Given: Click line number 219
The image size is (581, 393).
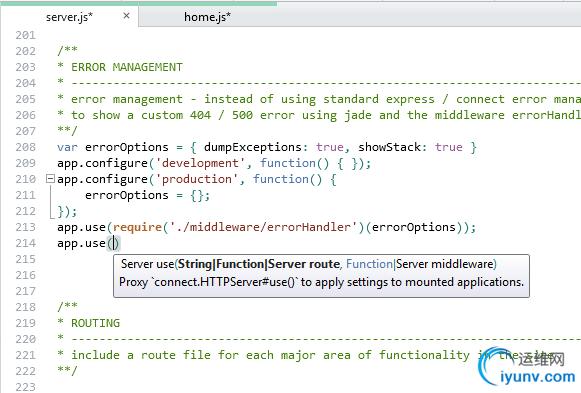Looking at the screenshot, I should point(26,323).
